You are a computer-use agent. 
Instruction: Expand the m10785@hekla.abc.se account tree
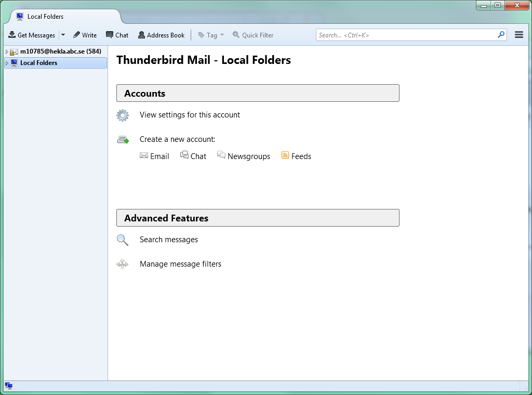click(7, 51)
